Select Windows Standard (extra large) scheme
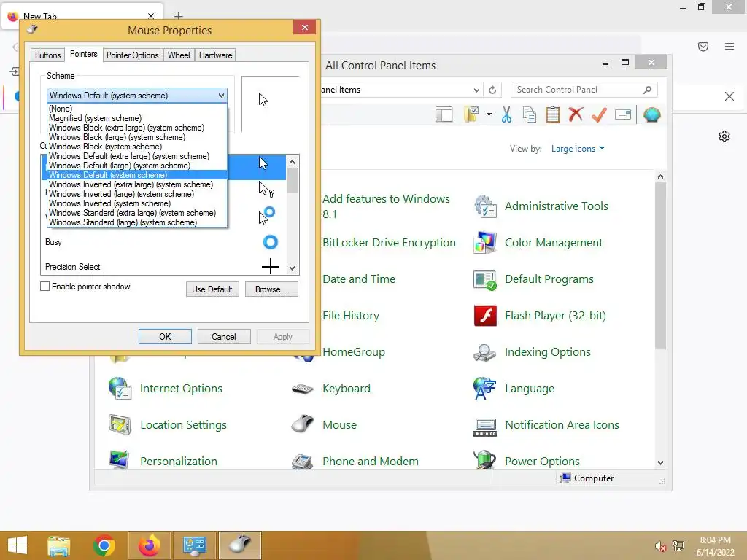 137,213
